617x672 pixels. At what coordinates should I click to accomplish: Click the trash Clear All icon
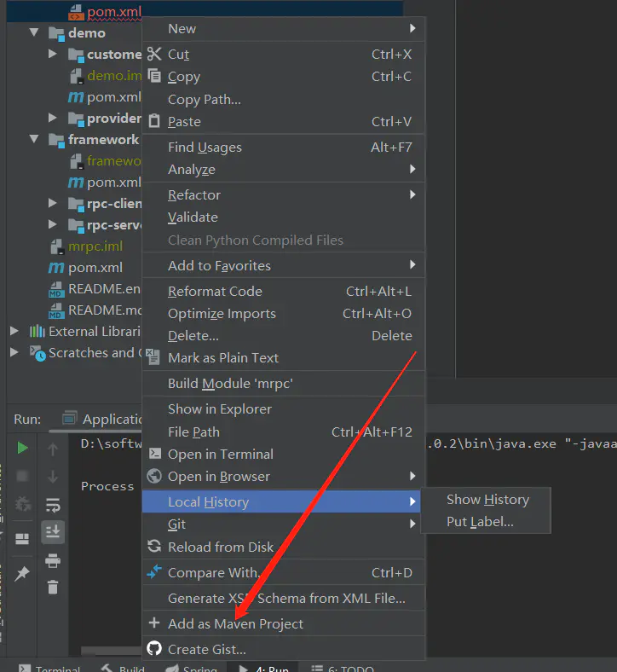(x=53, y=587)
